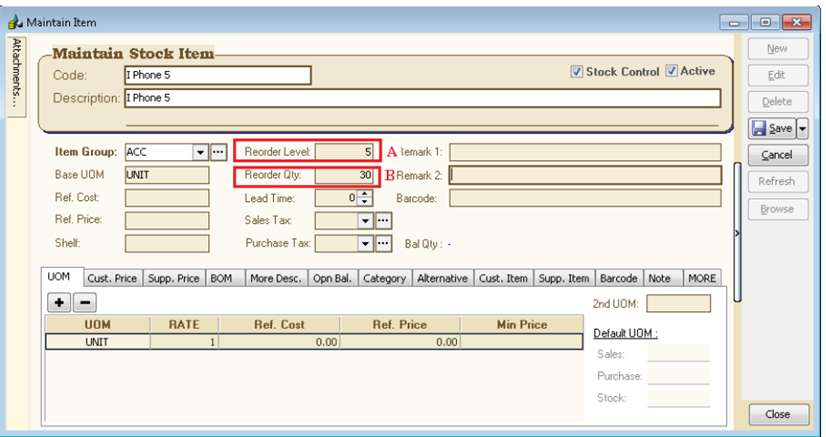Switch to the BOM tab
The image size is (826, 437).
(x=220, y=279)
